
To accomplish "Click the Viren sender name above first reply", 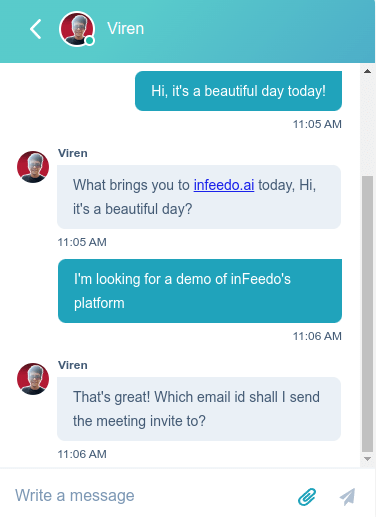I will click(x=73, y=153).
